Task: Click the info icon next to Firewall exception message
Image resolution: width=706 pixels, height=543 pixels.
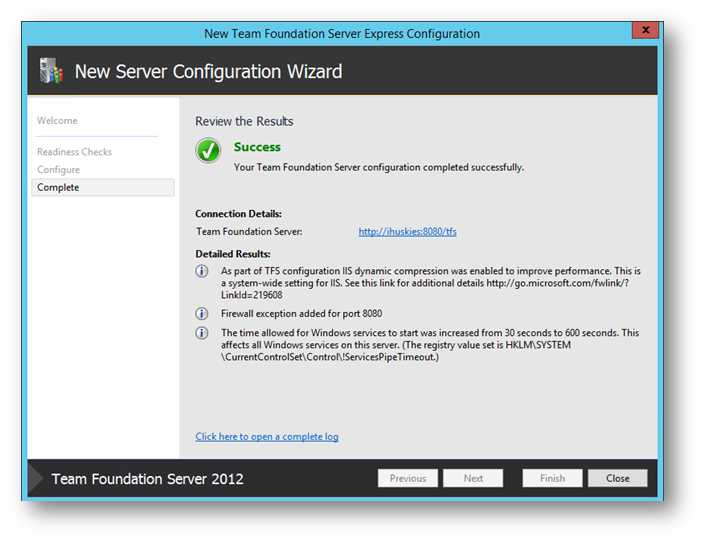Action: click(202, 313)
